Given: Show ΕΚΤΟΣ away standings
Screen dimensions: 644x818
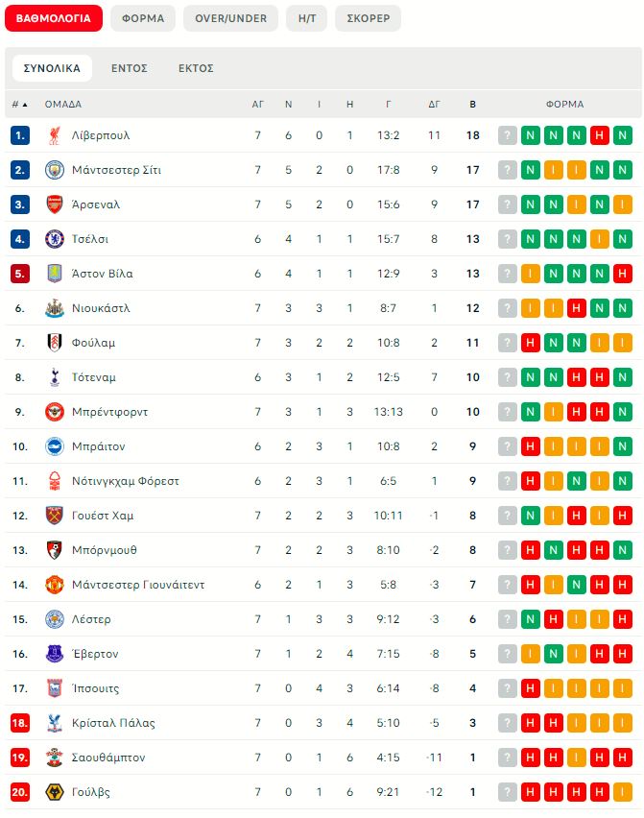Looking at the screenshot, I should (196, 68).
